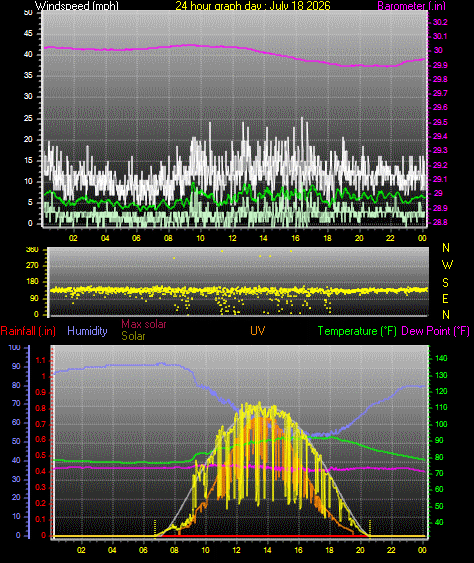This screenshot has height=563, width=474.
Task: Click the '30.2' barometer scale value
Action: point(440,22)
